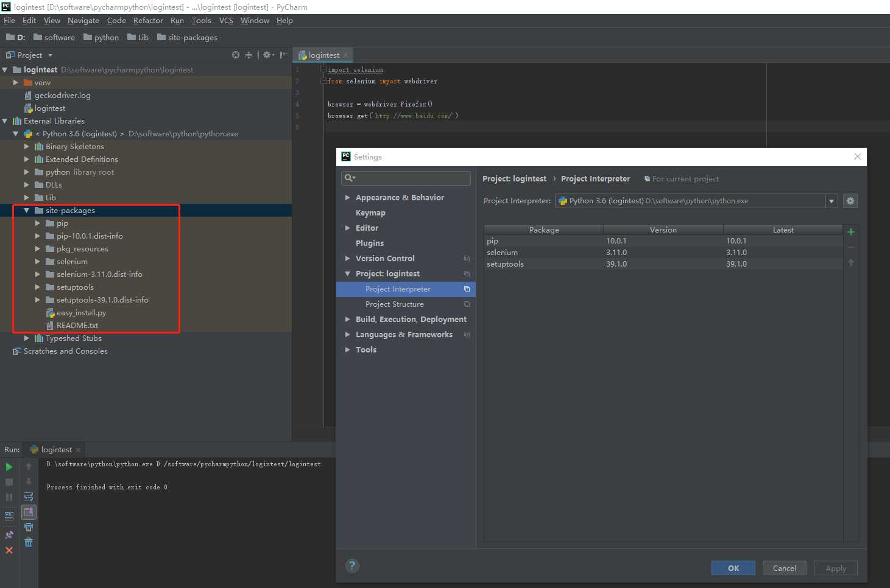The width and height of the screenshot is (890, 588).
Task: Click the upgrade package arrow icon
Action: coord(851,262)
